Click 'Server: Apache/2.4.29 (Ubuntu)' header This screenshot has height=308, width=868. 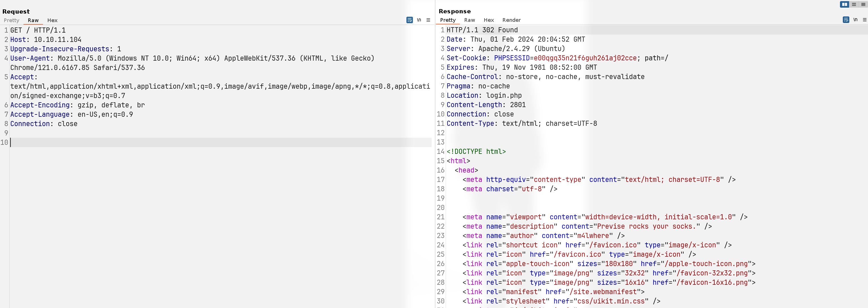(506, 48)
